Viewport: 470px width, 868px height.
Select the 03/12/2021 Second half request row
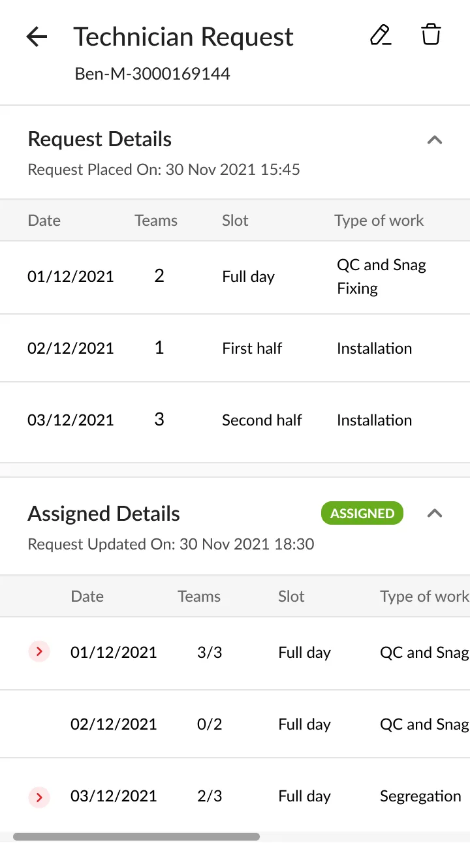coord(235,420)
